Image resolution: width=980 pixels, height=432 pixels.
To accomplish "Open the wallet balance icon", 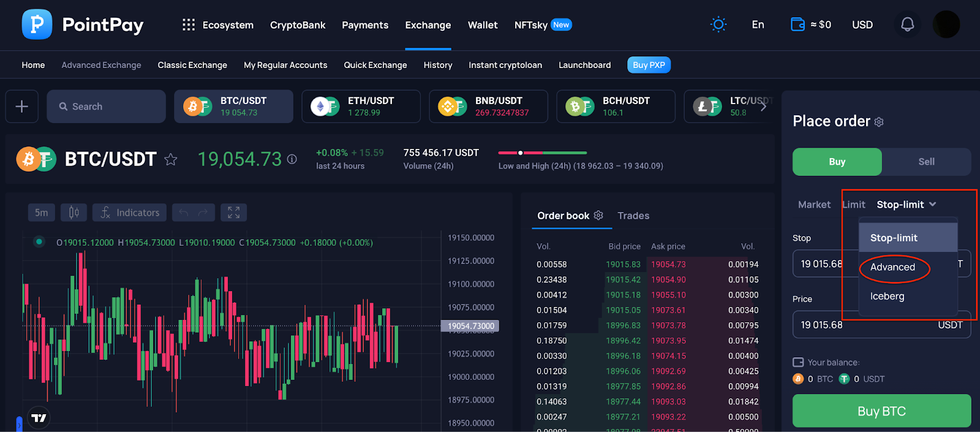I will coord(797,25).
